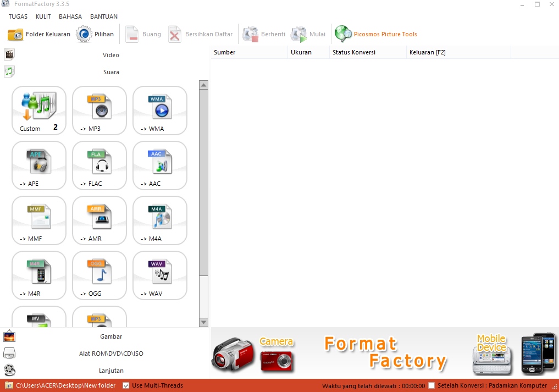559x392 pixels.
Task: Choose the -> M4R ringtone conversion tile
Action: [39, 275]
